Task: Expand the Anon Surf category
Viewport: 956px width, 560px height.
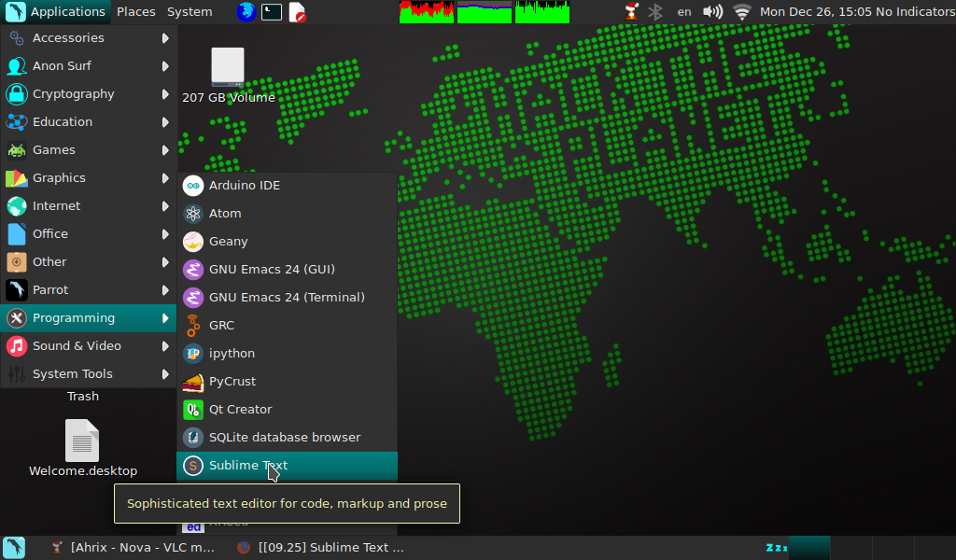Action: coord(89,66)
